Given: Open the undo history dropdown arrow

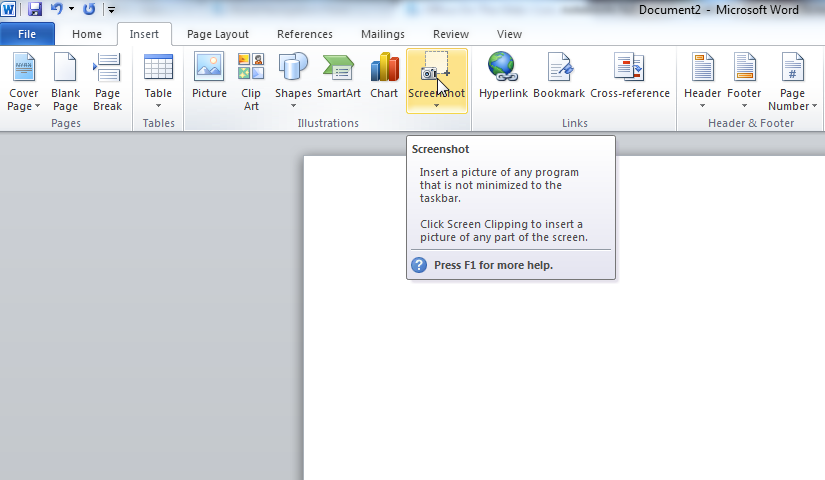Looking at the screenshot, I should coord(72,9).
